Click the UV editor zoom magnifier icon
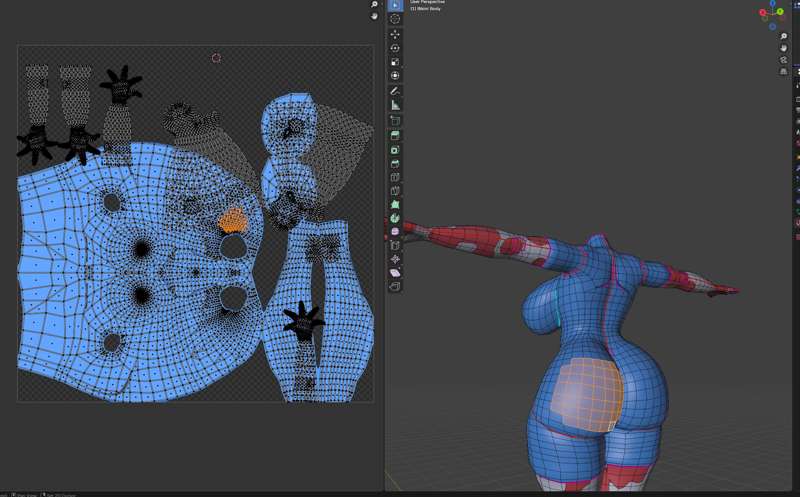 (374, 5)
